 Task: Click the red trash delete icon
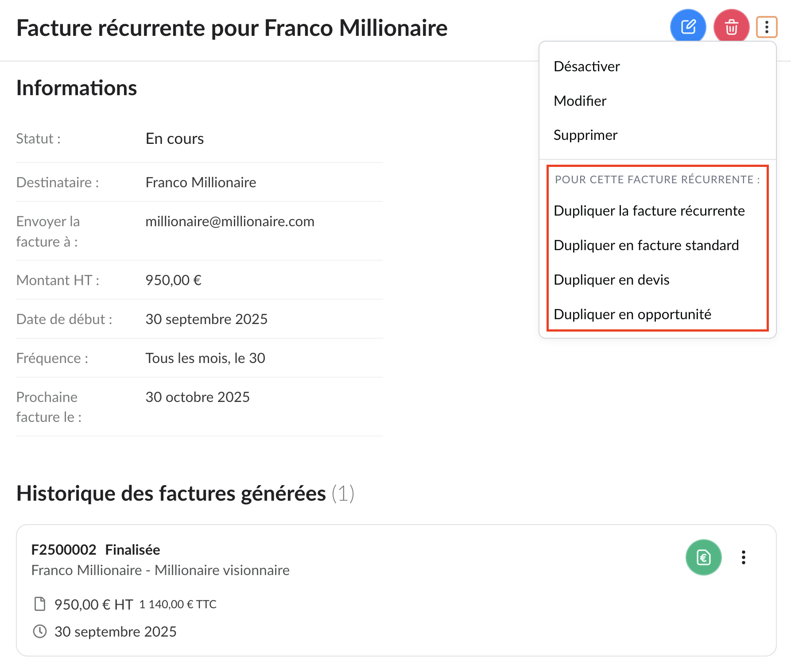tap(731, 27)
